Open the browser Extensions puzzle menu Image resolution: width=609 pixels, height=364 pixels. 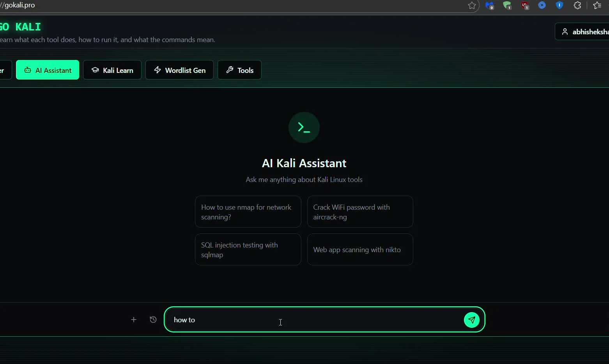pos(577,5)
